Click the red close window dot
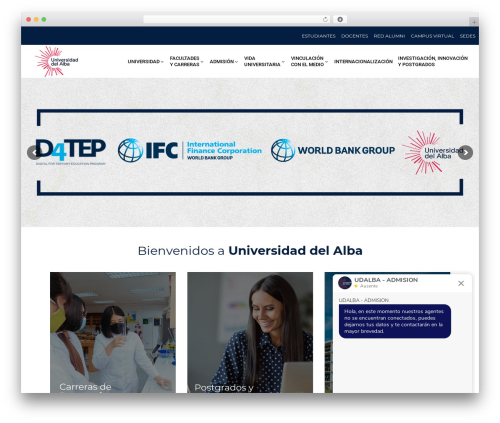The width and height of the screenshot is (500, 423). 29,19
